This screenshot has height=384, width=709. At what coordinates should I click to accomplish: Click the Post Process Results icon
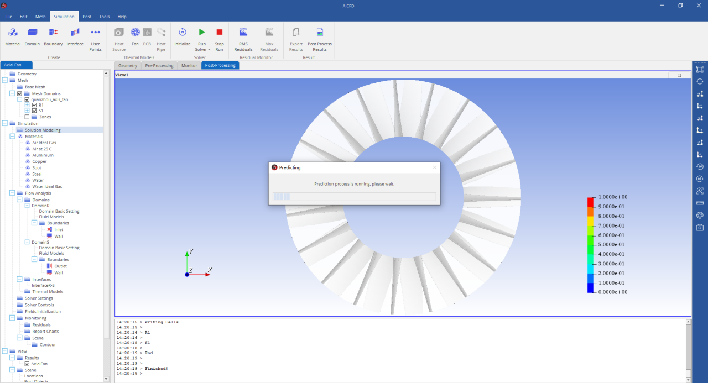pyautogui.click(x=320, y=32)
